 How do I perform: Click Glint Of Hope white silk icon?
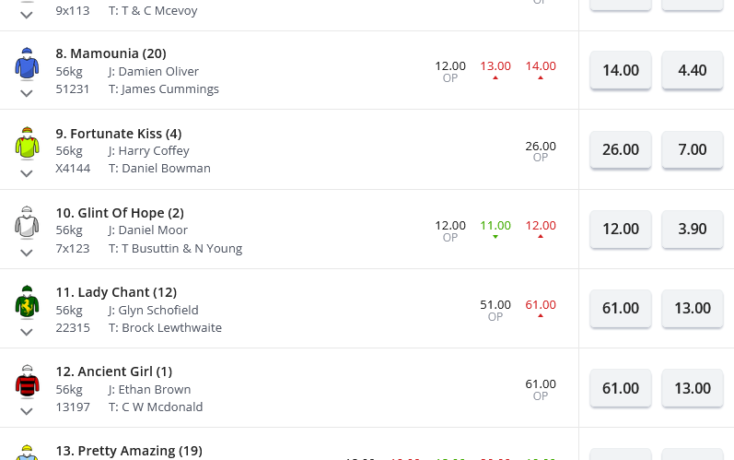click(27, 222)
